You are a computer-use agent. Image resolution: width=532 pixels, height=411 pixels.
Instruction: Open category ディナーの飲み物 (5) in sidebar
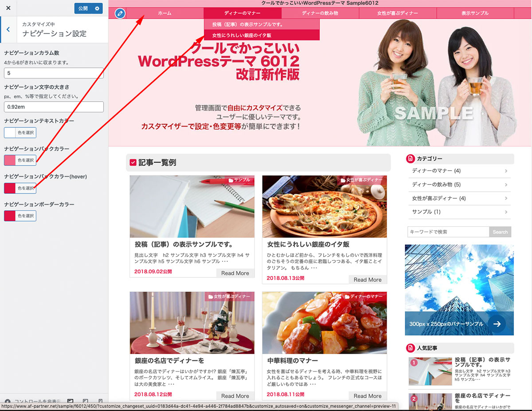coord(459,185)
